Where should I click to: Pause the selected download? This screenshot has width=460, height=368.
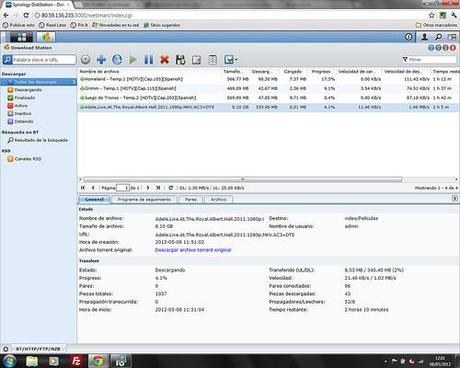[x=149, y=60]
